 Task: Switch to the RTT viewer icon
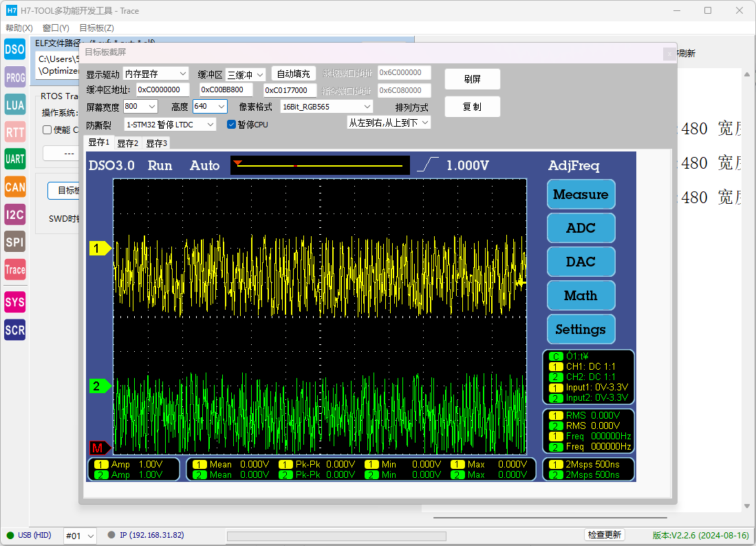tap(14, 132)
